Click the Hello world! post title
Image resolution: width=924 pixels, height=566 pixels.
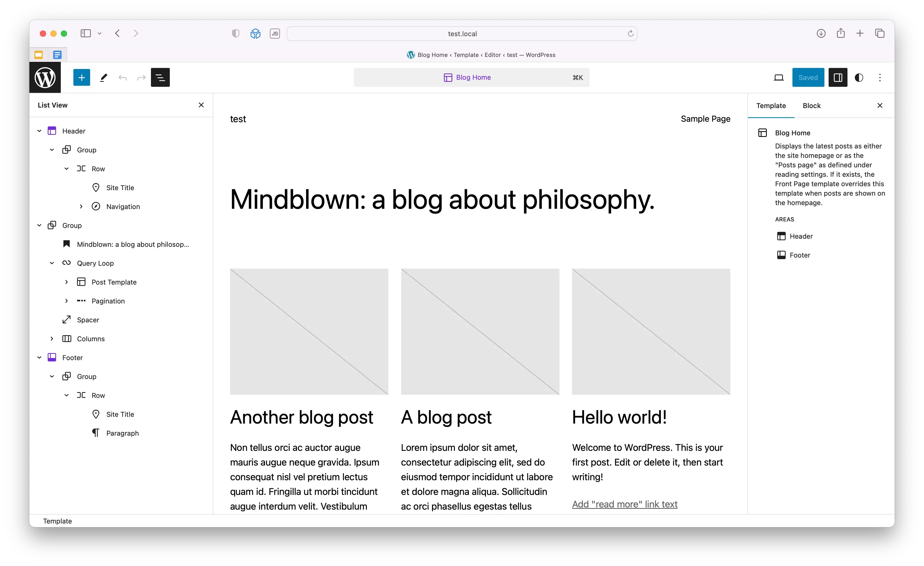pyautogui.click(x=619, y=417)
